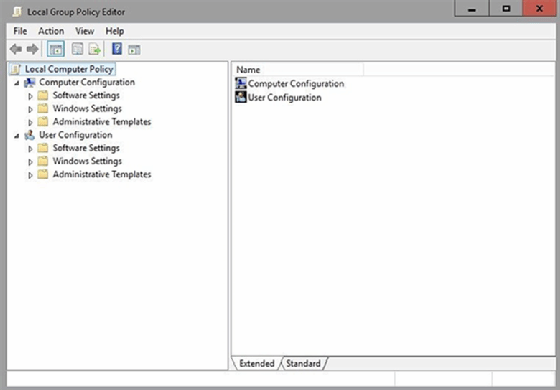
Task: Expand Windows Settings under User Configuration
Action: click(30, 162)
